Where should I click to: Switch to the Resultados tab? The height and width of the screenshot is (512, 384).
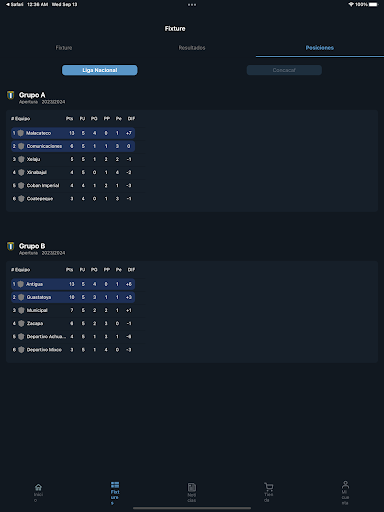coord(192,48)
